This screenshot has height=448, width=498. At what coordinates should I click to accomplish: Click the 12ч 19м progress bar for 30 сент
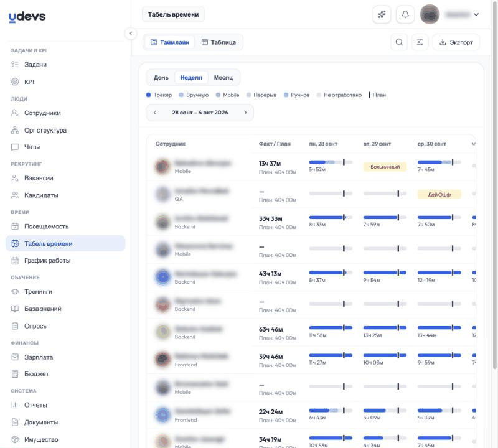(439, 273)
